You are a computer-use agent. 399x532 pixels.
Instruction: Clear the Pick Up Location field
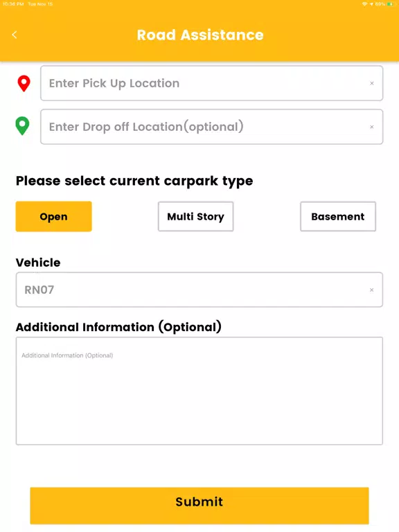click(x=372, y=83)
